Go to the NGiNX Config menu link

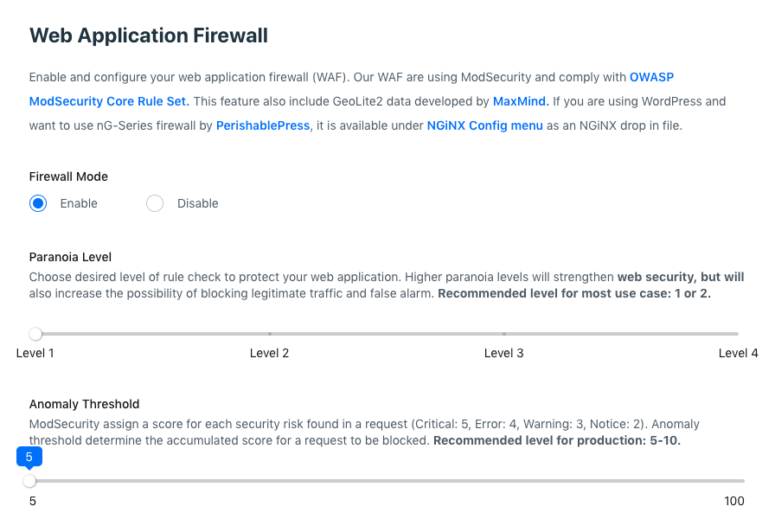click(x=485, y=125)
